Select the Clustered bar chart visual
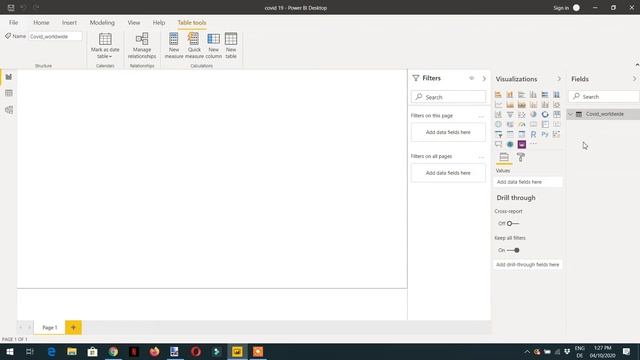The width and height of the screenshot is (640, 360). click(522, 95)
